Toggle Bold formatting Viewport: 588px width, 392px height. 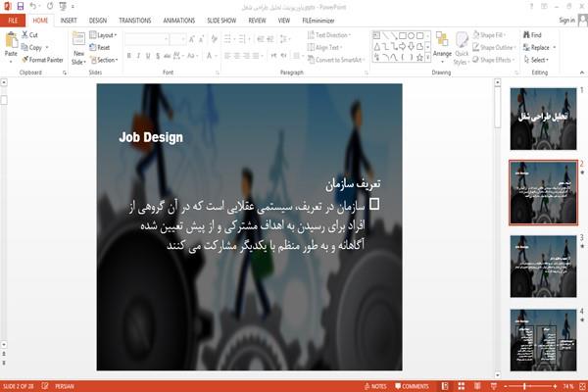pyautogui.click(x=129, y=56)
